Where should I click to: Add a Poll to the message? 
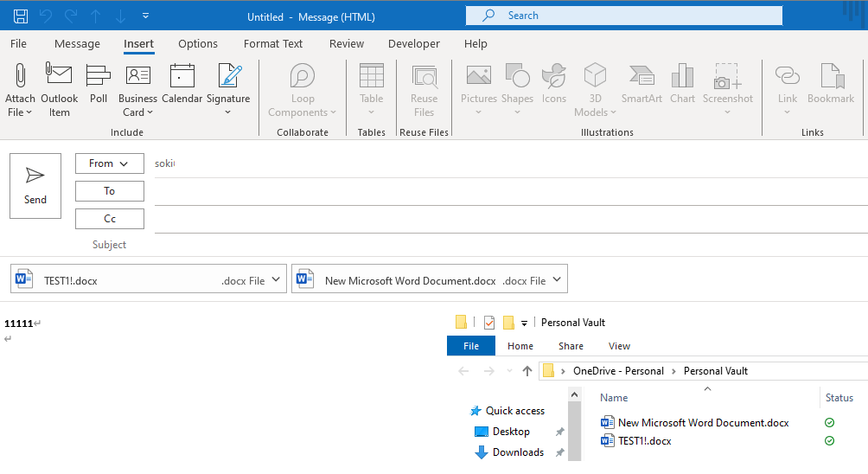99,84
